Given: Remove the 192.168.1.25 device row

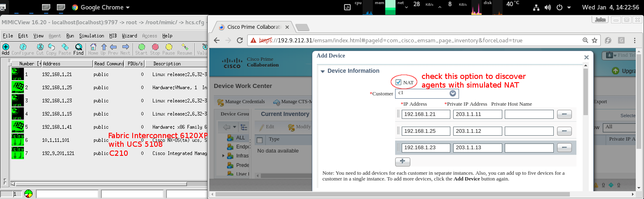Looking at the screenshot, I should tap(564, 131).
